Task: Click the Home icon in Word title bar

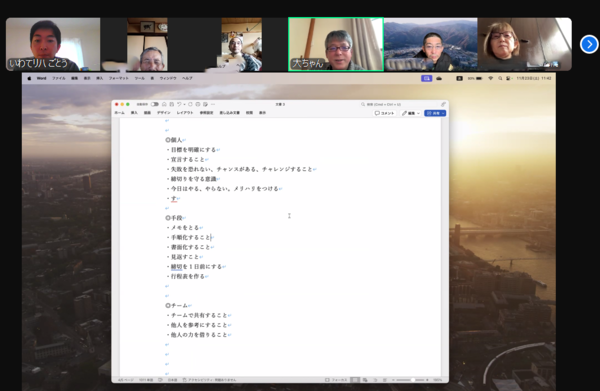Action: 164,104
